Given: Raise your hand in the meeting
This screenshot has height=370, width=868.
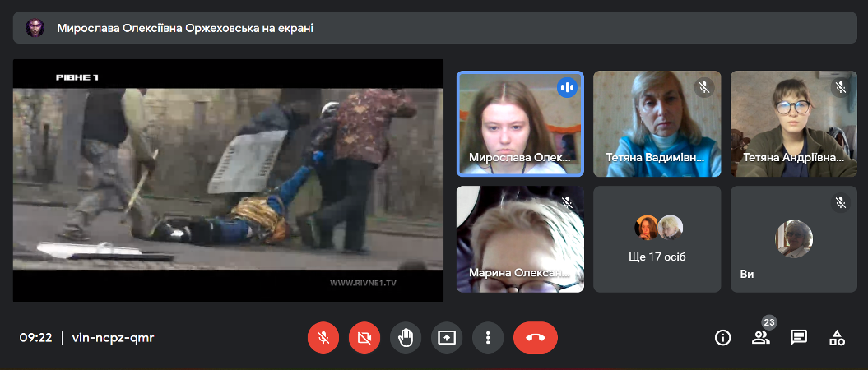Looking at the screenshot, I should (406, 337).
